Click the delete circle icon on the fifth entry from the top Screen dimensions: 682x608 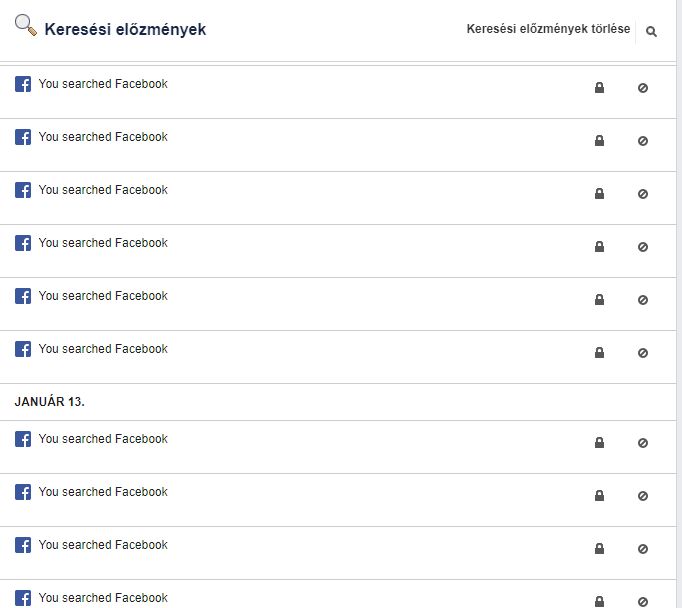click(643, 300)
